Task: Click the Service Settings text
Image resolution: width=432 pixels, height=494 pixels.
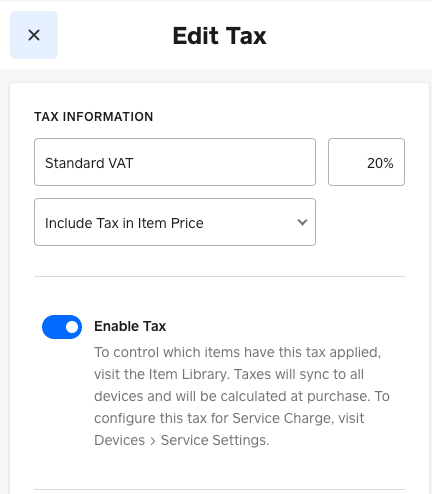Action: [x=215, y=440]
